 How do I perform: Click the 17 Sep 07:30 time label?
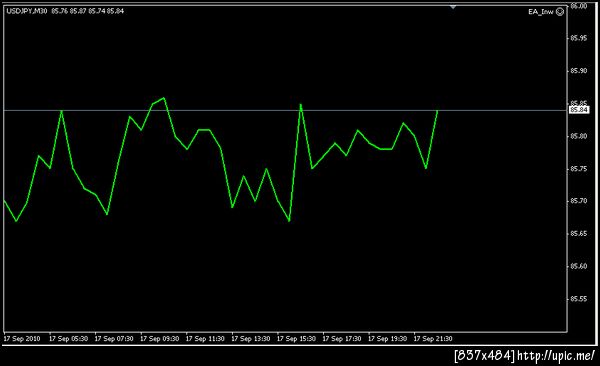pyautogui.click(x=114, y=339)
